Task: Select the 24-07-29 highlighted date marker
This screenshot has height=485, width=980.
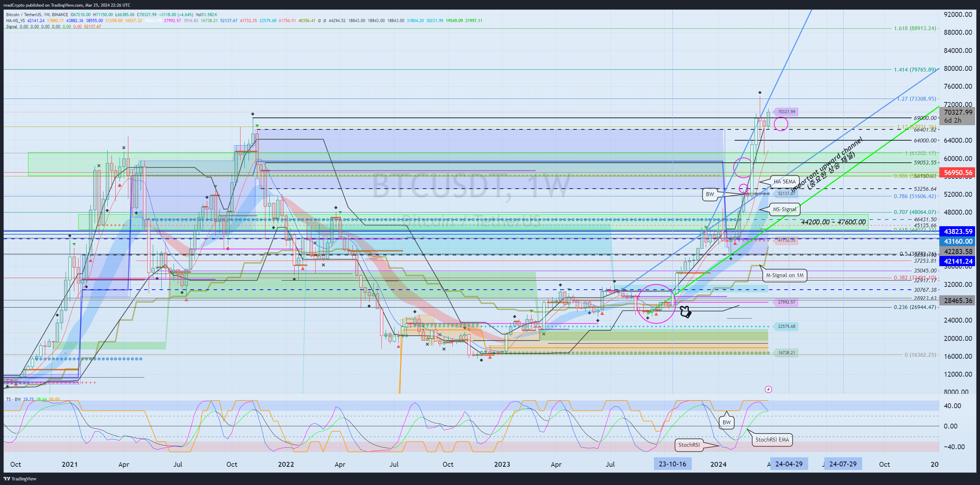Action: 843,464
